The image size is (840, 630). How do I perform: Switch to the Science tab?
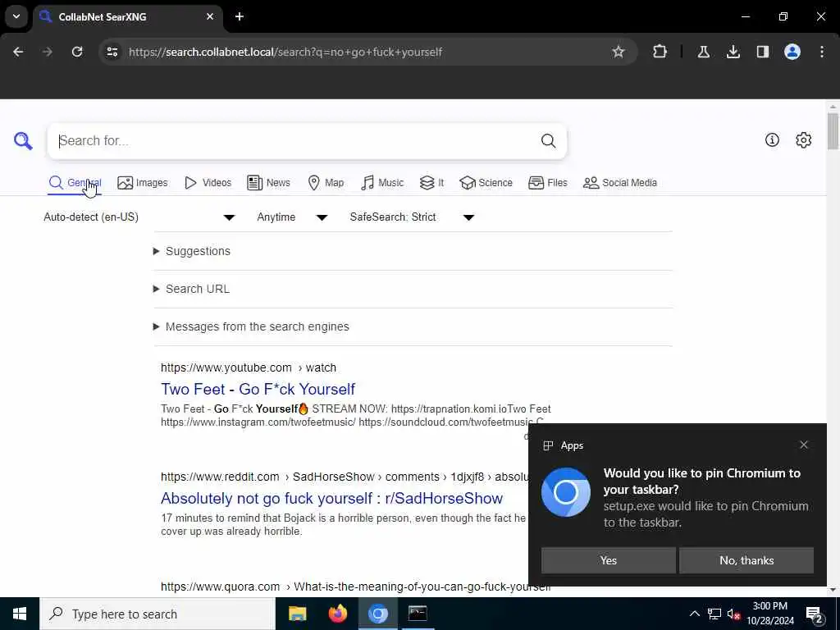point(486,183)
